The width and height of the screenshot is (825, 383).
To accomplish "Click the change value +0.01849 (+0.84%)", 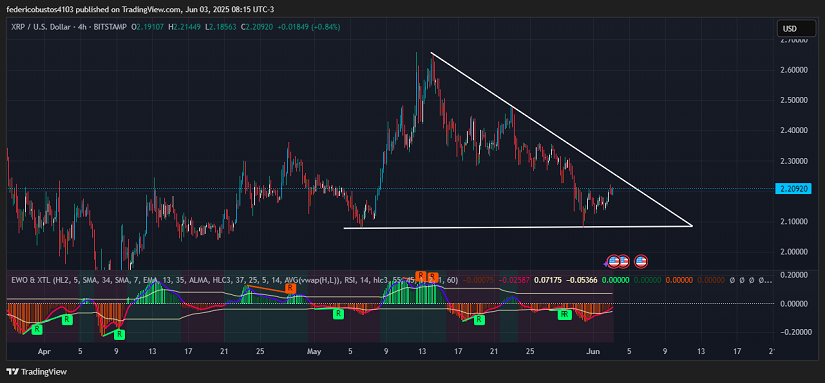I will pyautogui.click(x=310, y=27).
